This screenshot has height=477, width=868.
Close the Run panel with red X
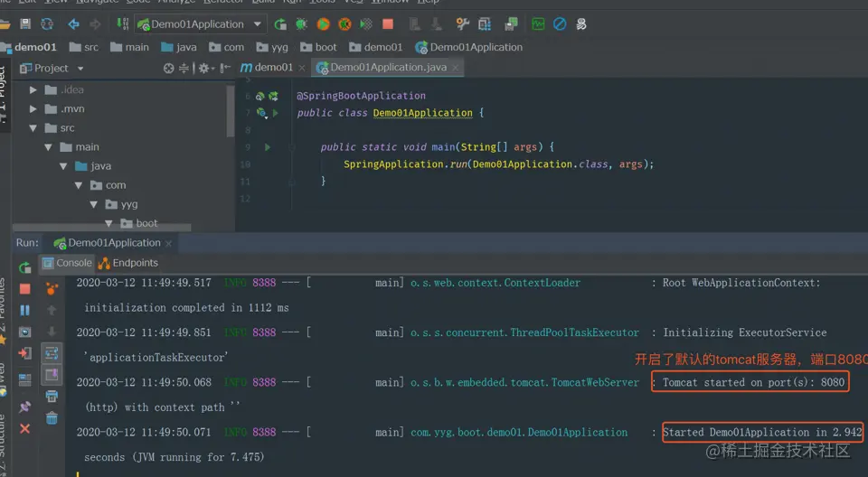tap(25, 428)
